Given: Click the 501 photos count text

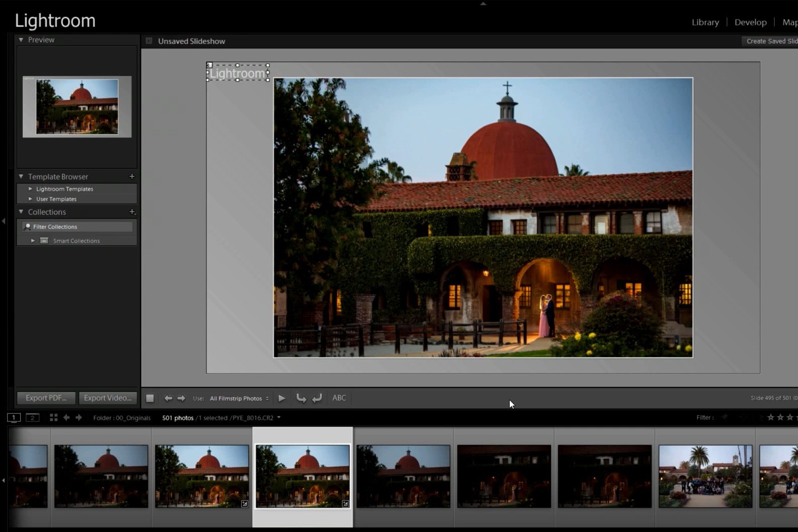Looking at the screenshot, I should 178,418.
